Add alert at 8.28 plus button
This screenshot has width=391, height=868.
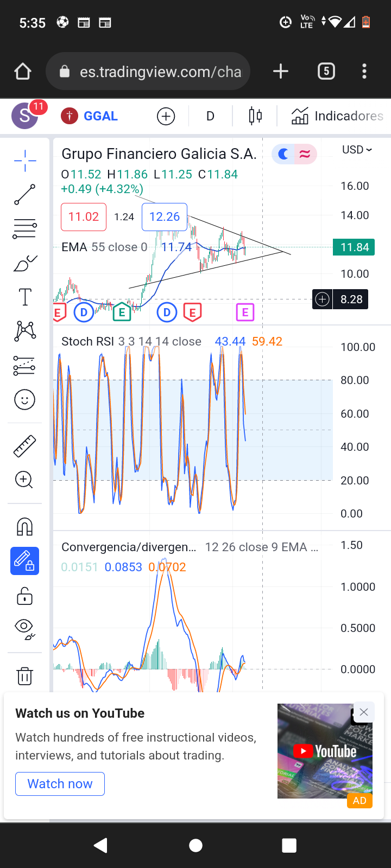(x=323, y=299)
